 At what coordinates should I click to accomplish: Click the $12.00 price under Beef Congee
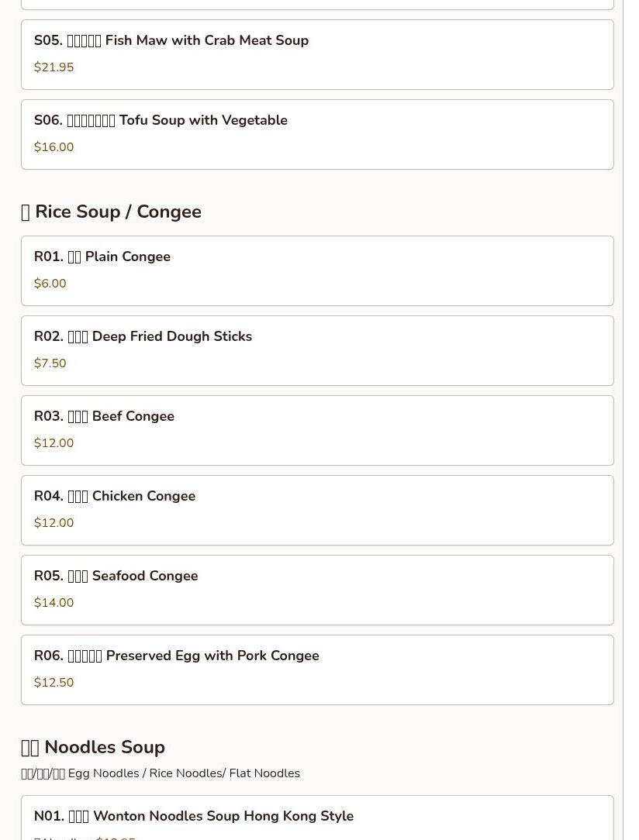(54, 443)
